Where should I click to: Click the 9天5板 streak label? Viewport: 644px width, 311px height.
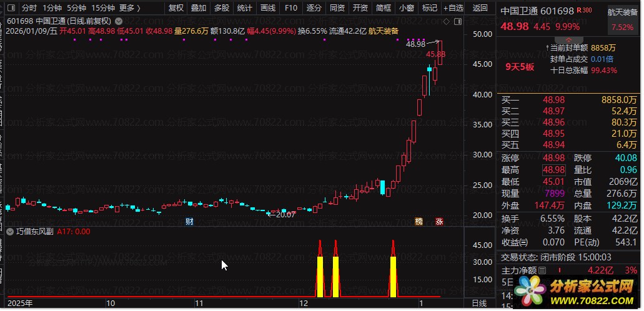520,67
